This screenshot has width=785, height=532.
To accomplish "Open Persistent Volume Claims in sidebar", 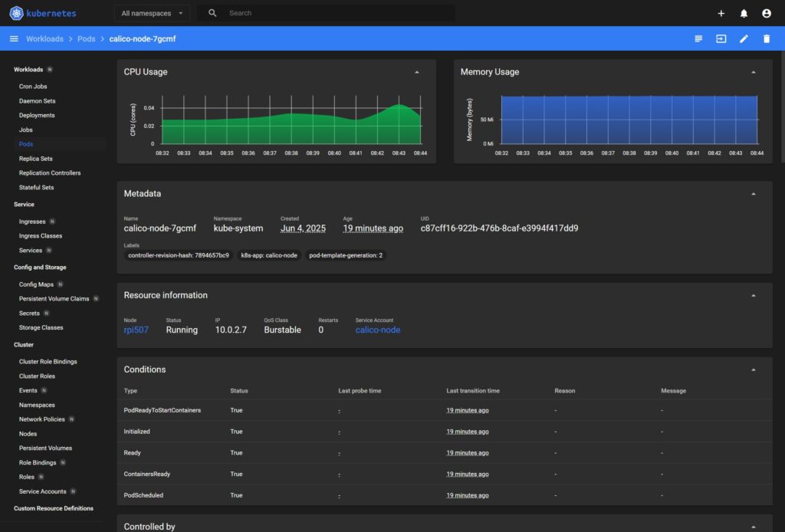I will [54, 299].
